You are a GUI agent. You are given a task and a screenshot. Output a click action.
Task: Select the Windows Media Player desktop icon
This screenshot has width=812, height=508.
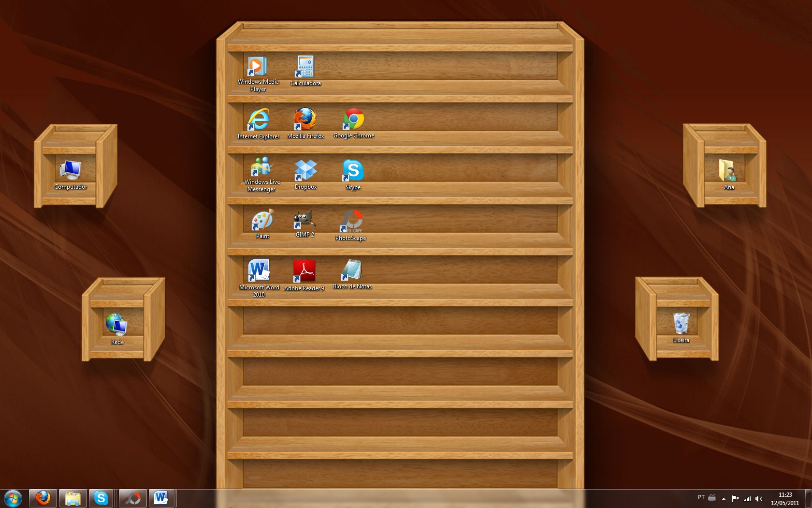pos(258,74)
